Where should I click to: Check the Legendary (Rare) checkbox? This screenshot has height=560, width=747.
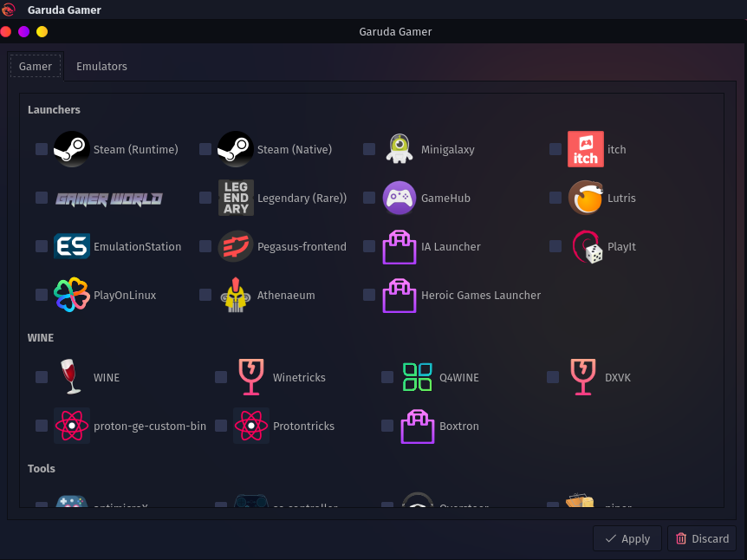[x=205, y=198]
